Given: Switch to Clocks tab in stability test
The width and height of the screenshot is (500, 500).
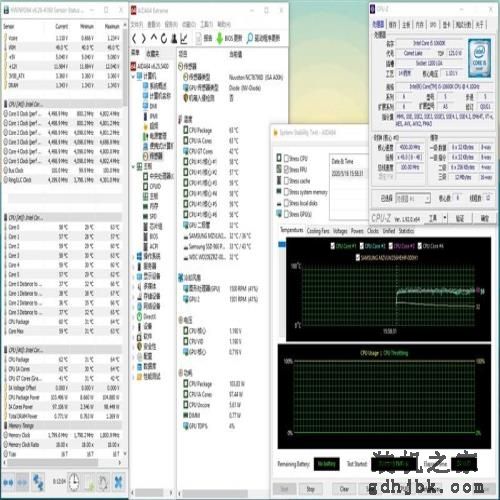Looking at the screenshot, I should (373, 231).
